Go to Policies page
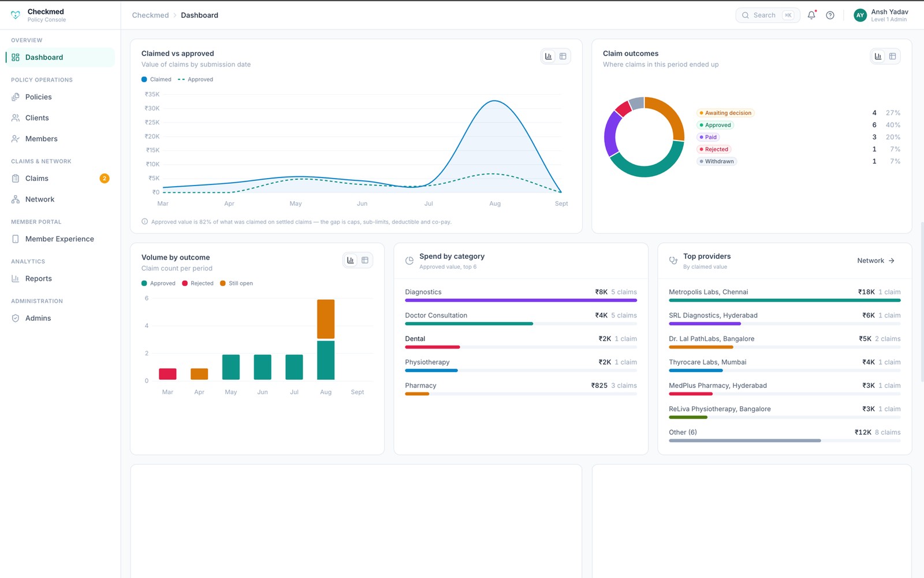 60,97
